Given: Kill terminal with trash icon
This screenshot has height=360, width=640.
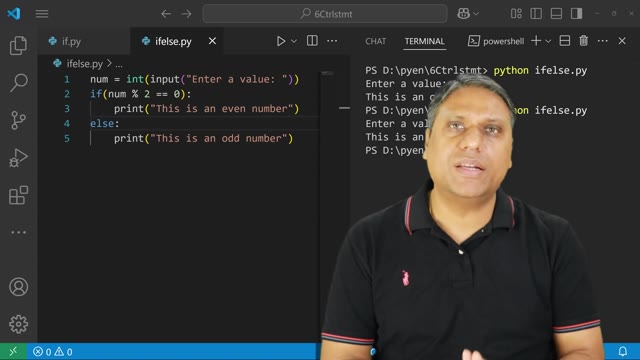Looking at the screenshot, I should (584, 41).
